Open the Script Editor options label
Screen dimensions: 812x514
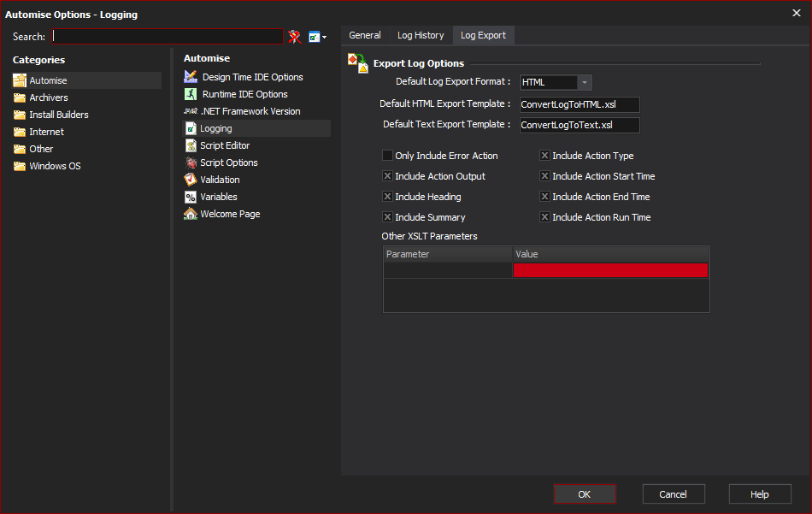point(225,145)
